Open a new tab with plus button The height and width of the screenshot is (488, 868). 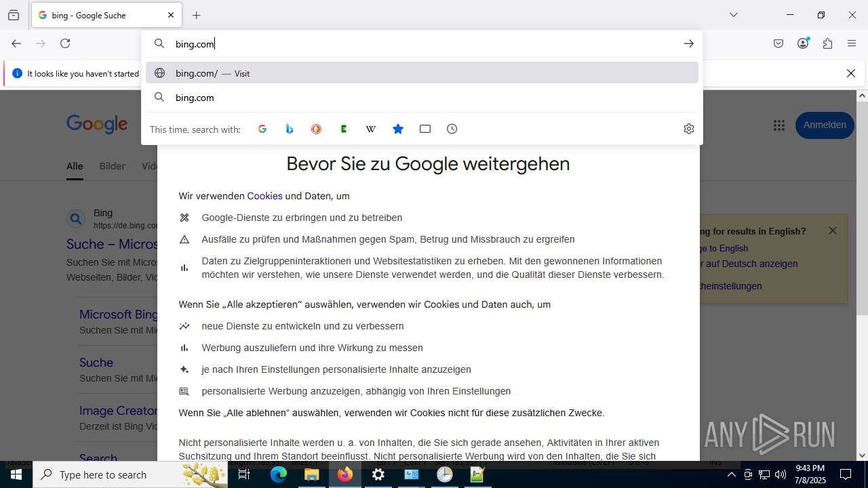pyautogui.click(x=197, y=15)
